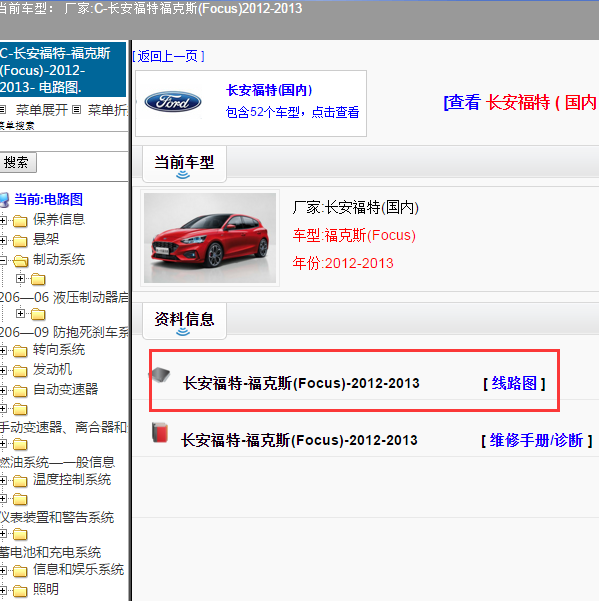Select the 制动系统 tree item
This screenshot has height=601, width=599.
[59, 259]
